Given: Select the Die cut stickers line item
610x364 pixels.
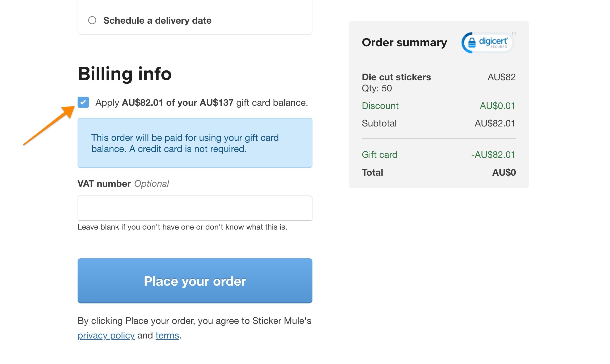Looking at the screenshot, I should click(396, 77).
